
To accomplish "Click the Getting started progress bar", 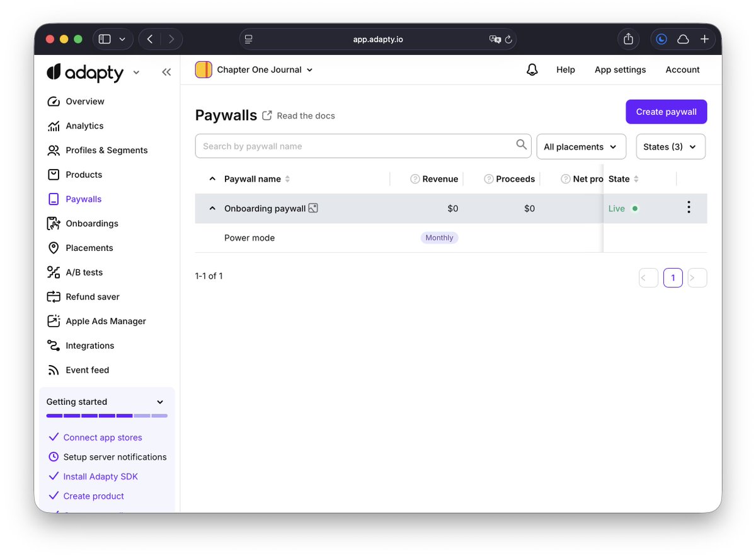I will (x=107, y=416).
